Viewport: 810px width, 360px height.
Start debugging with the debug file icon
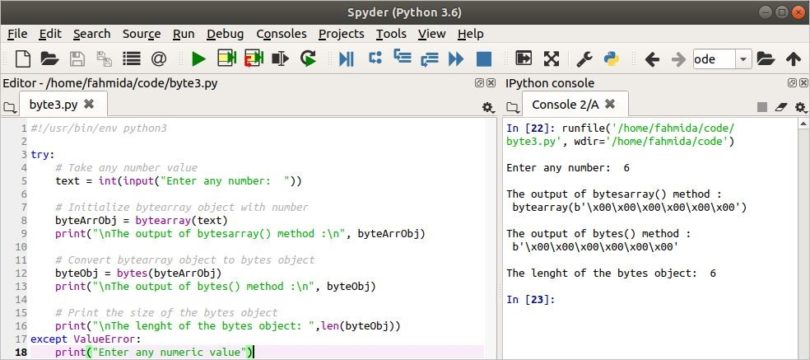[x=347, y=59]
